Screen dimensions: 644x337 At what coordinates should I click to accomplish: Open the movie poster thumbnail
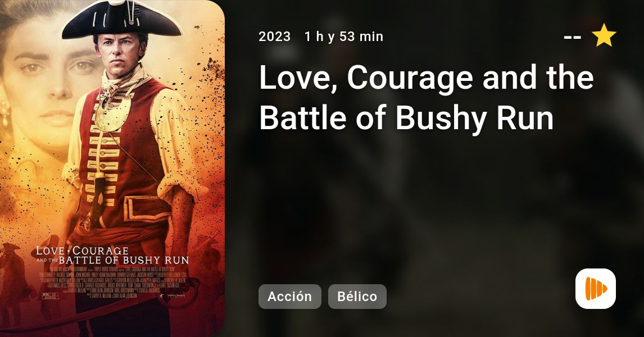point(112,168)
